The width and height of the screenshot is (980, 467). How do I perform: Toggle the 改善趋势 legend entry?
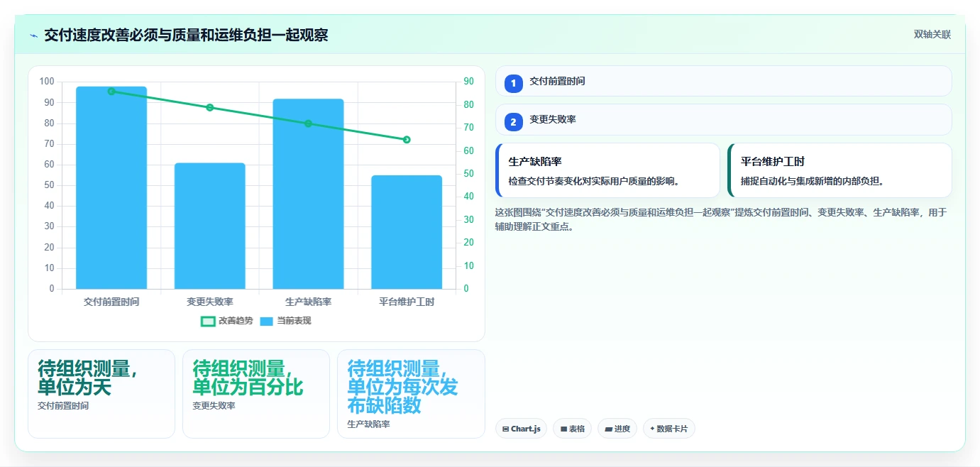pos(226,321)
